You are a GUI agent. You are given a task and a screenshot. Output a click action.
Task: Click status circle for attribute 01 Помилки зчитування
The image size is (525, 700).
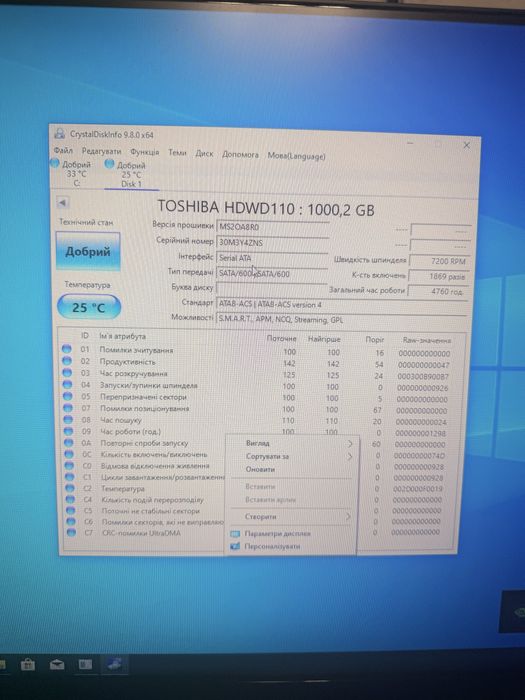click(x=67, y=349)
